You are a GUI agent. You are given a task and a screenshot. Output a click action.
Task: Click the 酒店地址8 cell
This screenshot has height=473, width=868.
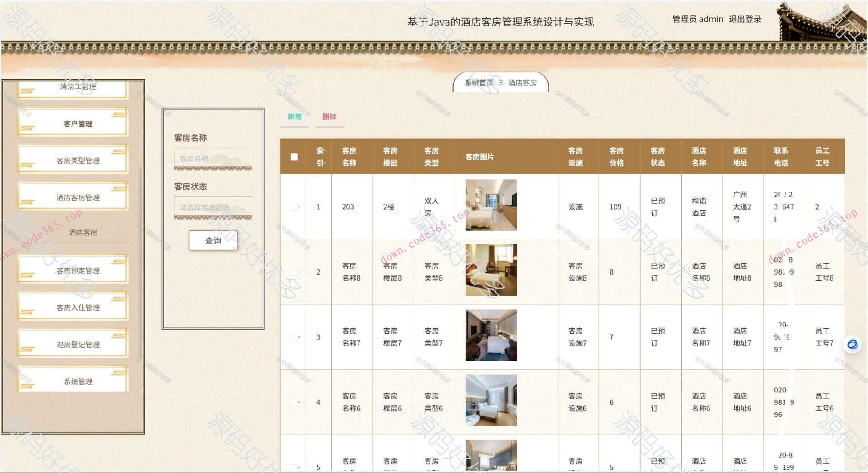coord(742,272)
